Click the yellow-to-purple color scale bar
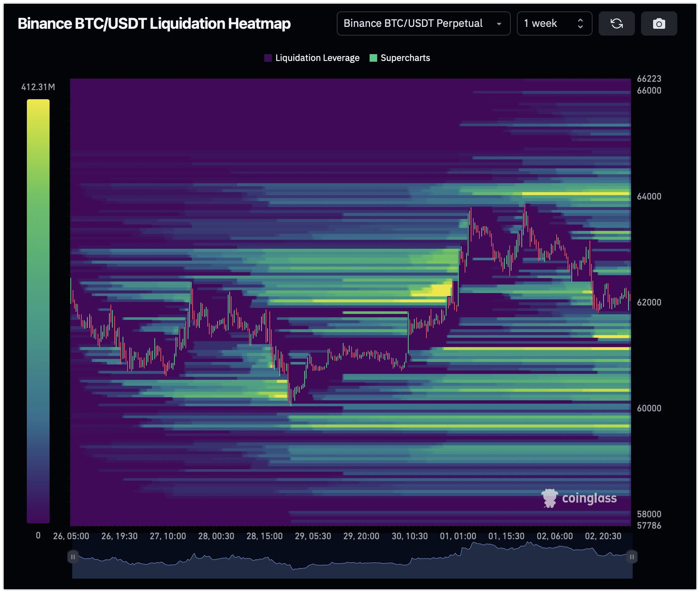 pos(38,311)
